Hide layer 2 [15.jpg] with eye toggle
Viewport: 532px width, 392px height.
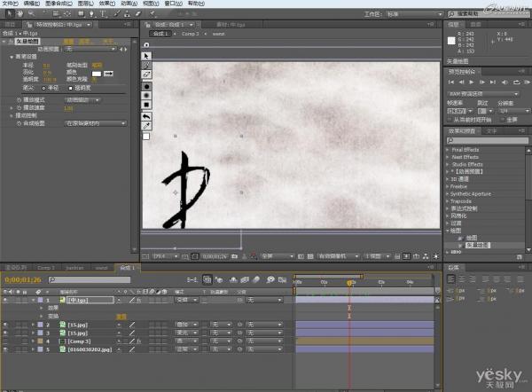tap(5, 325)
